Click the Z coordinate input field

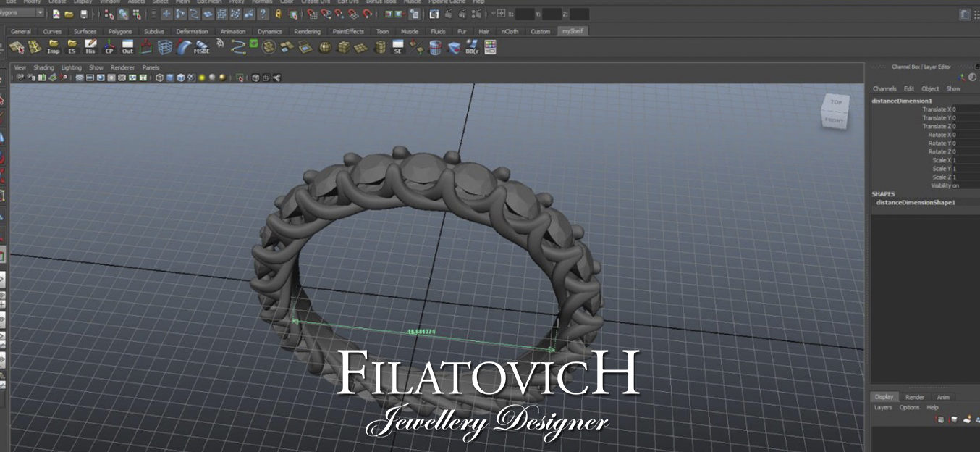coord(579,14)
